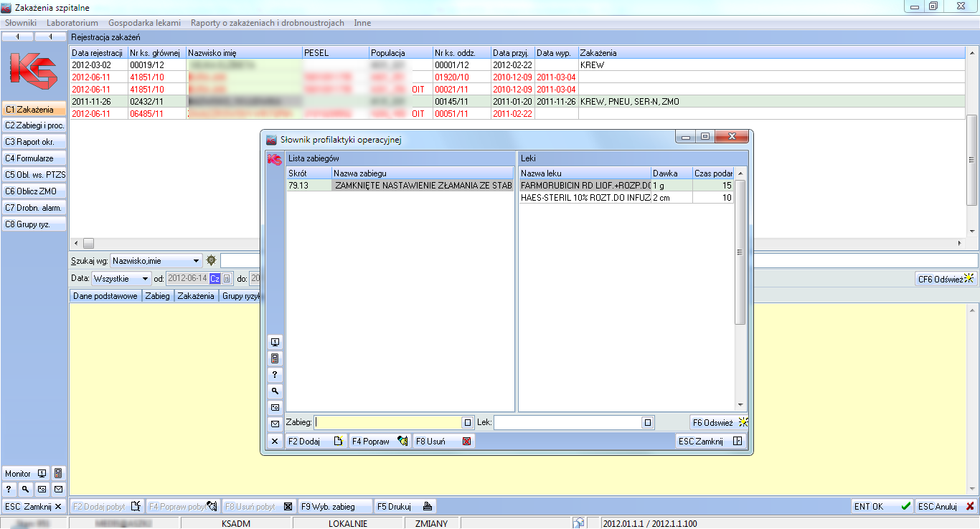The height and width of the screenshot is (529, 980).
Task: Click the magnifier search icon in dialog sidebar
Action: tap(274, 391)
